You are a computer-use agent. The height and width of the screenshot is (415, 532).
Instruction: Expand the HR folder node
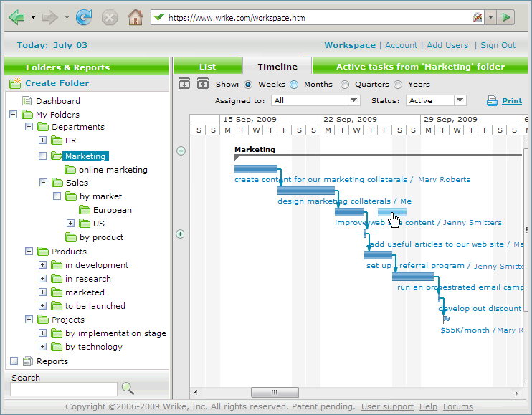click(x=42, y=140)
